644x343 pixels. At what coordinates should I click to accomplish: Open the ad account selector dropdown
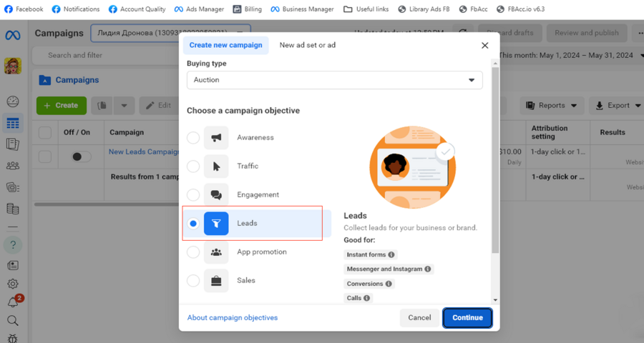(x=170, y=34)
